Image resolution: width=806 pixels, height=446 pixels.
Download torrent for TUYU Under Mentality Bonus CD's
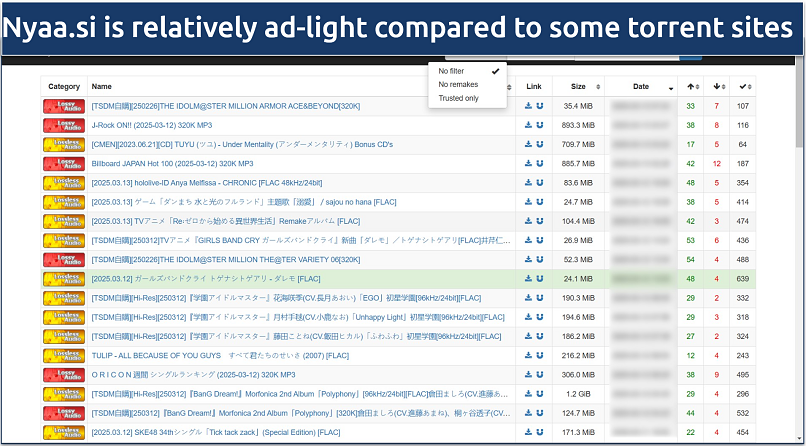(528, 144)
